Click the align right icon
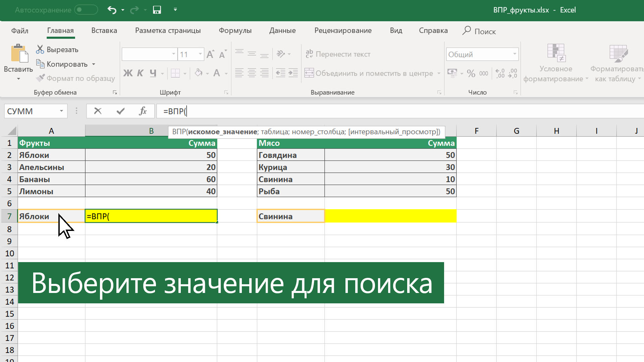Screen dimensions: 644x362 pyautogui.click(x=264, y=73)
